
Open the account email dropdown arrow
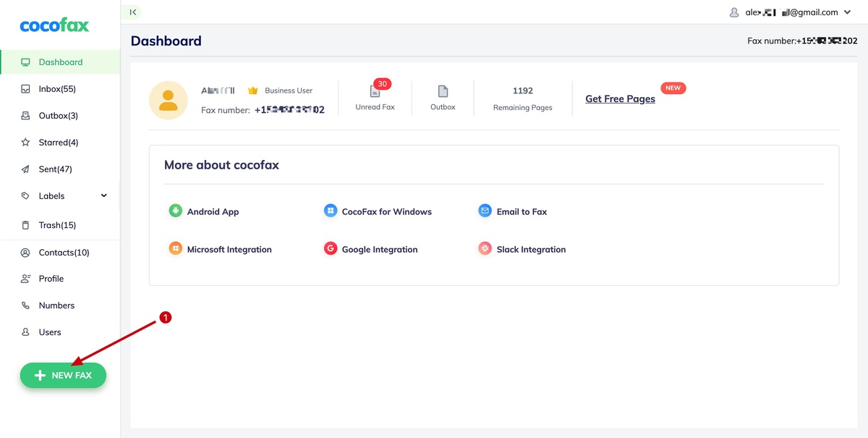tap(848, 12)
